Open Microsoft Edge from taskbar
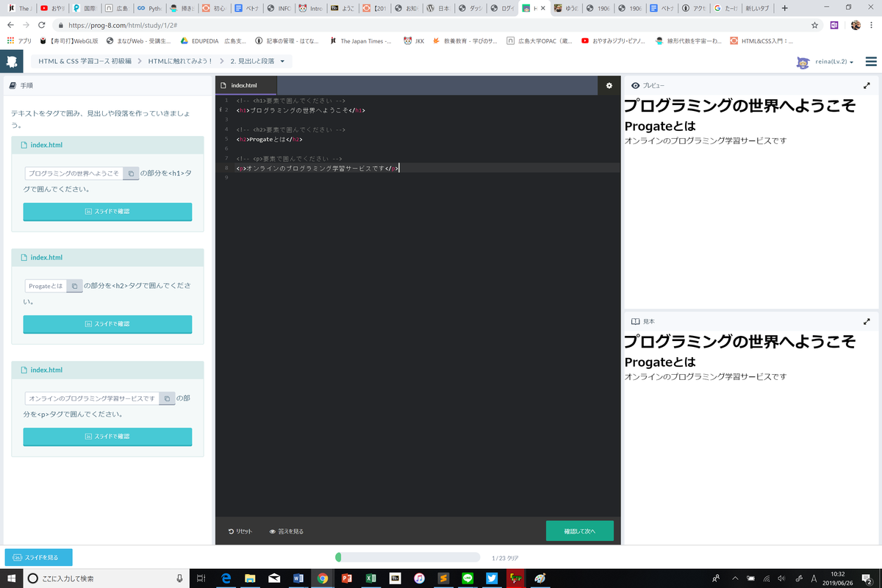The image size is (882, 588). [226, 578]
